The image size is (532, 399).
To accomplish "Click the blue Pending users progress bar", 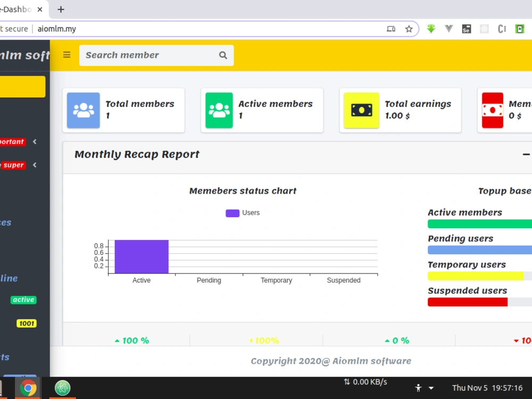I will [x=480, y=250].
